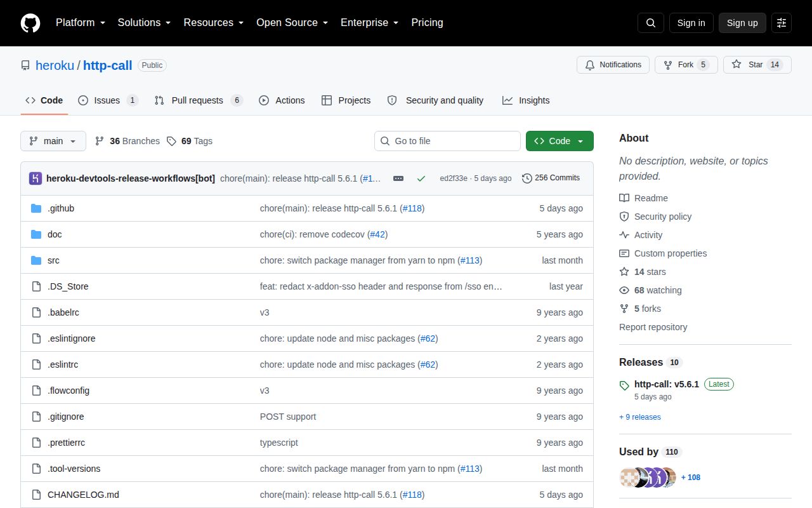The width and height of the screenshot is (812, 508).
Task: Click the doc folder icon
Action: (36, 234)
